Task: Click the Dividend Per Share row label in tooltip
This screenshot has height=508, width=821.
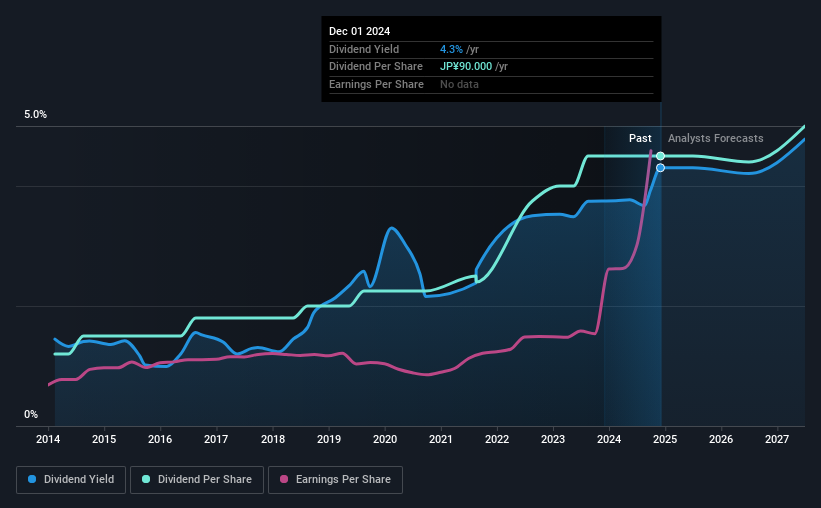Action: [376, 67]
